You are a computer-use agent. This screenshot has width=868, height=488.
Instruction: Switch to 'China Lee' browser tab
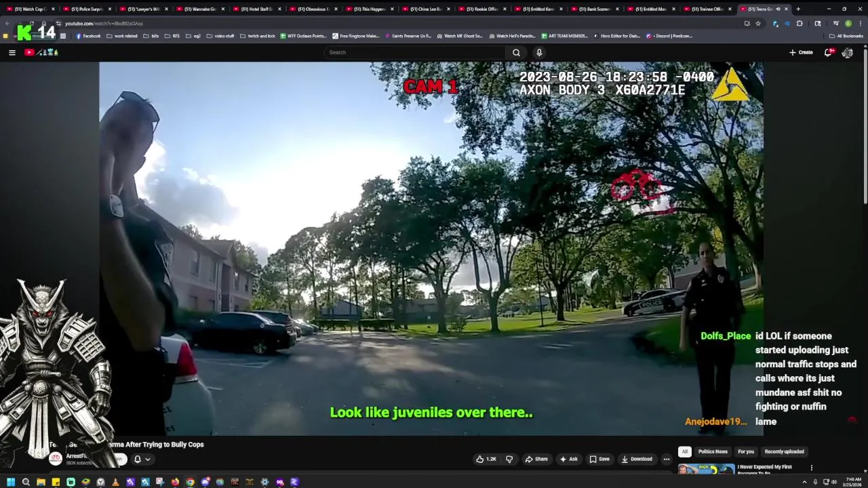(425, 9)
